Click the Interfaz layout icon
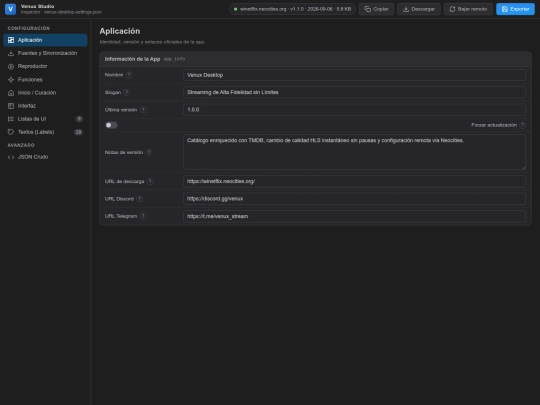540x405 pixels. point(11,106)
